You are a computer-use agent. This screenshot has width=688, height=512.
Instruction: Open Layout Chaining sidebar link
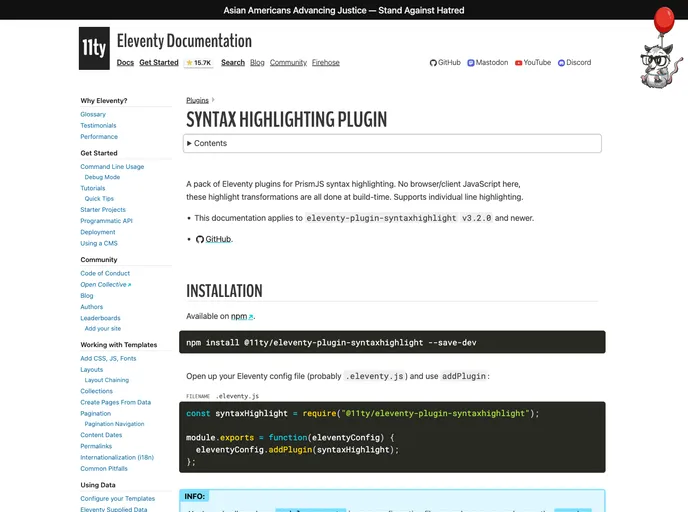tap(107, 380)
